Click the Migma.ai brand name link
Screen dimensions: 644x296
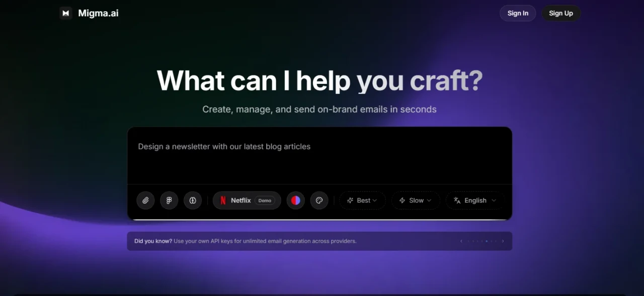(x=98, y=13)
